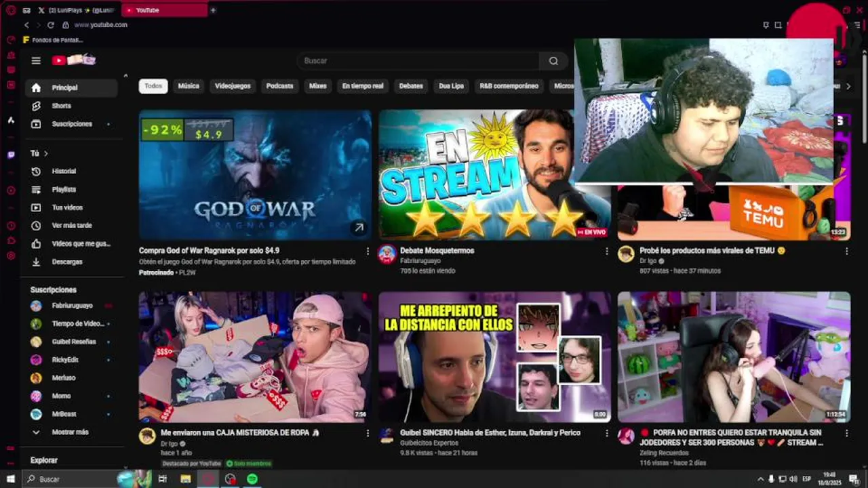Expand the Tú section chevron

46,154
